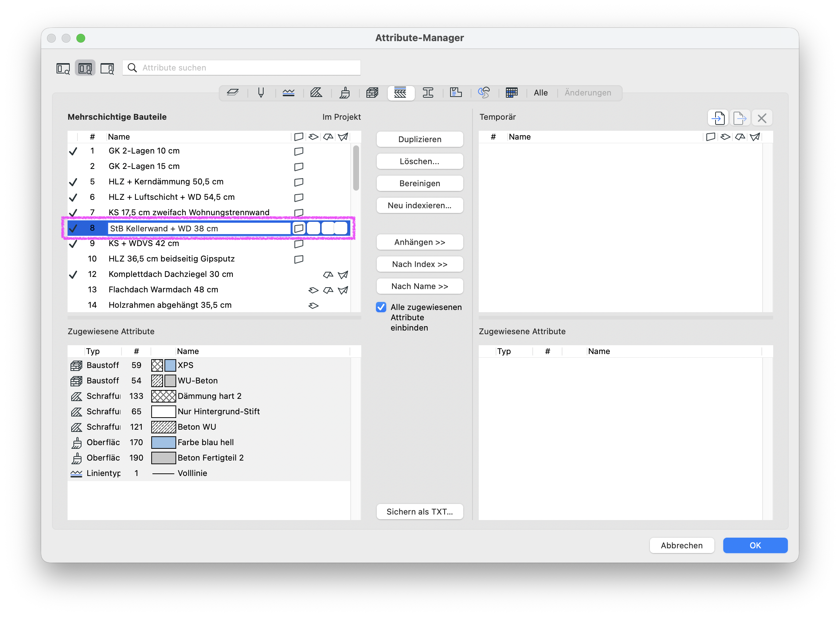Click the Farbe blau hell swatch
840x617 pixels.
163,443
